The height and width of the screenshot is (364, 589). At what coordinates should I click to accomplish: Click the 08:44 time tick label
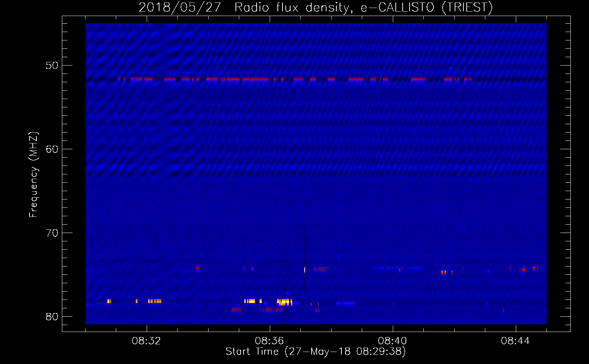coord(515,341)
